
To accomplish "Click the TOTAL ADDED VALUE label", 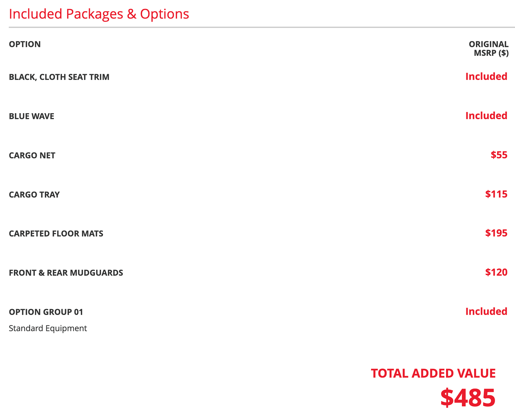I will [433, 373].
